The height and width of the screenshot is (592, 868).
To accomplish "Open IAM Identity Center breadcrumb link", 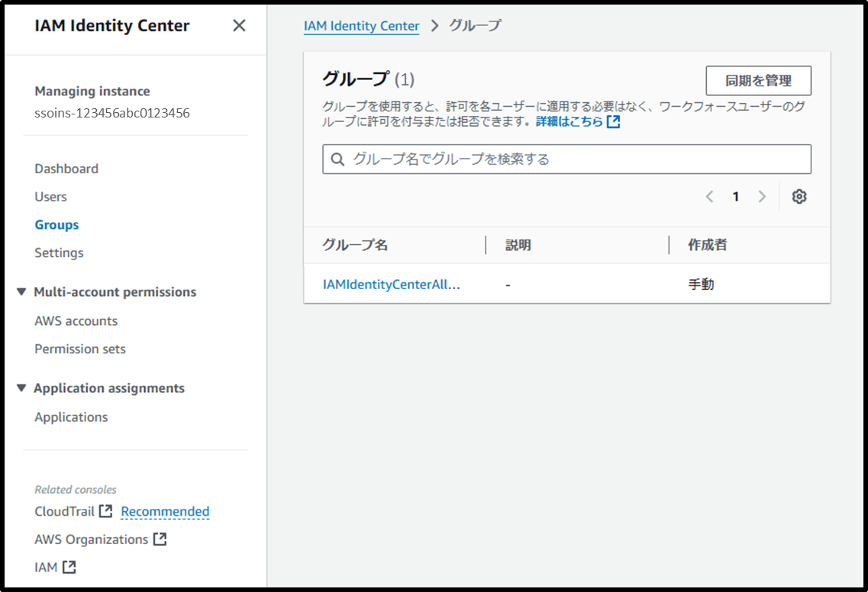I will tap(362, 26).
